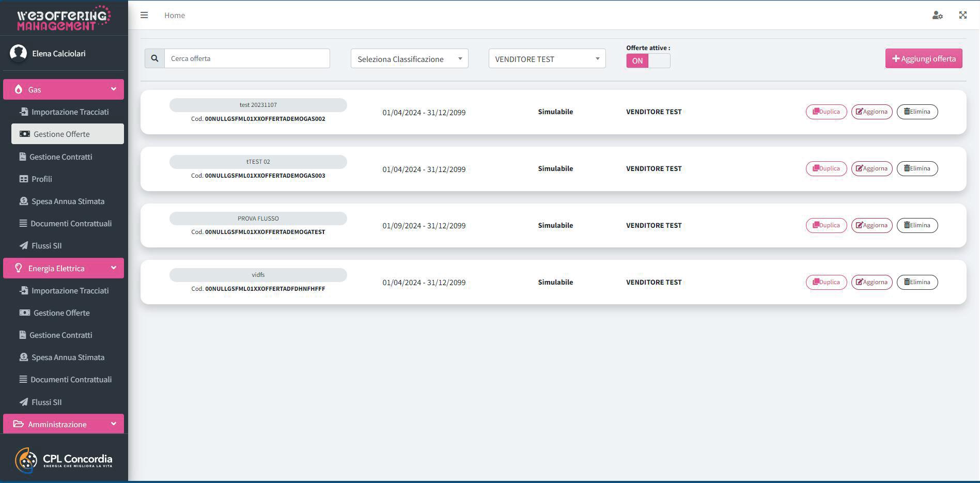Open the Seleziona Classificazione dropdown

pyautogui.click(x=409, y=58)
